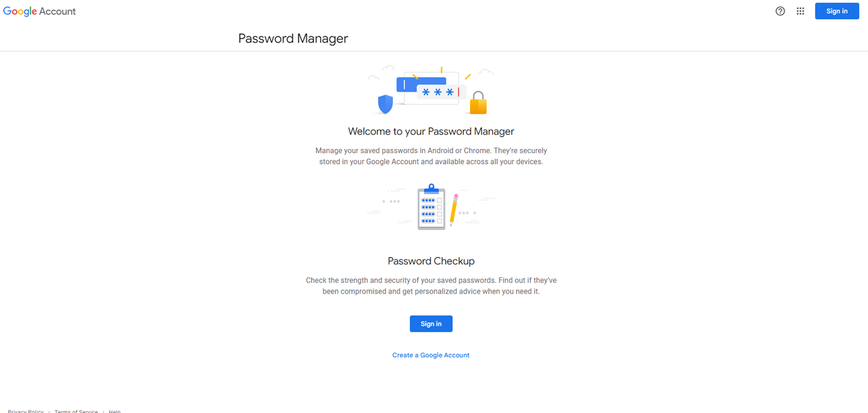Click the clipboard checklist illustration
The image size is (868, 413).
pyautogui.click(x=431, y=207)
